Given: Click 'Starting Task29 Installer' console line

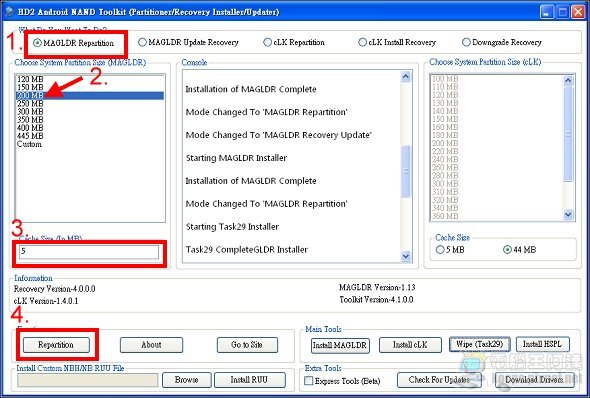Looking at the screenshot, I should tap(232, 227).
